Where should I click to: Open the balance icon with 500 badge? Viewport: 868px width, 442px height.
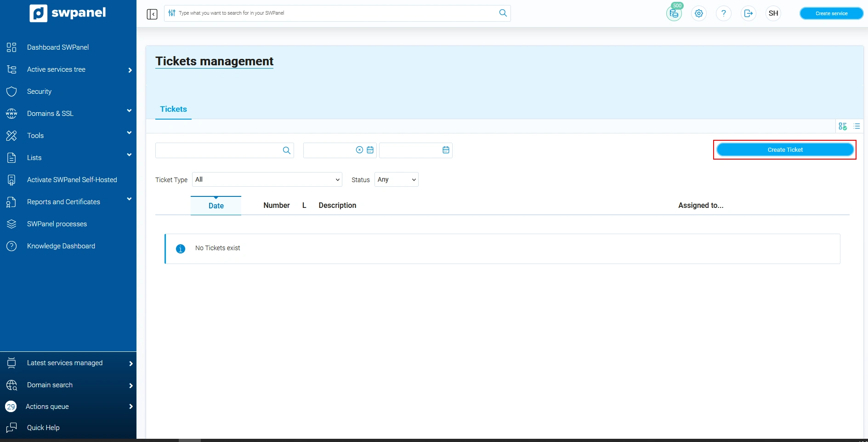[674, 13]
